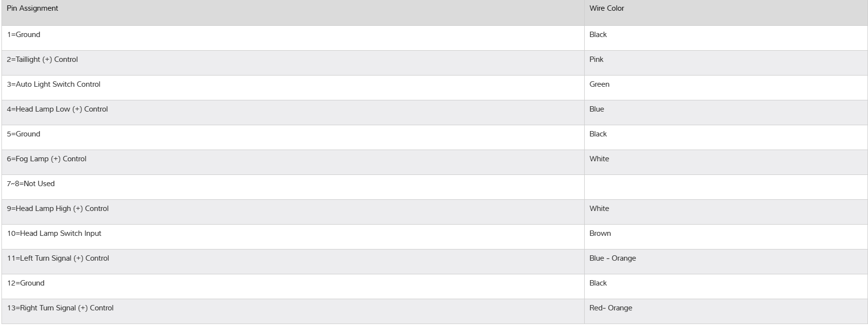Click the 3=Auto Light Switch Control row
Image resolution: width=868 pixels, height=325 pixels.
pyautogui.click(x=54, y=84)
